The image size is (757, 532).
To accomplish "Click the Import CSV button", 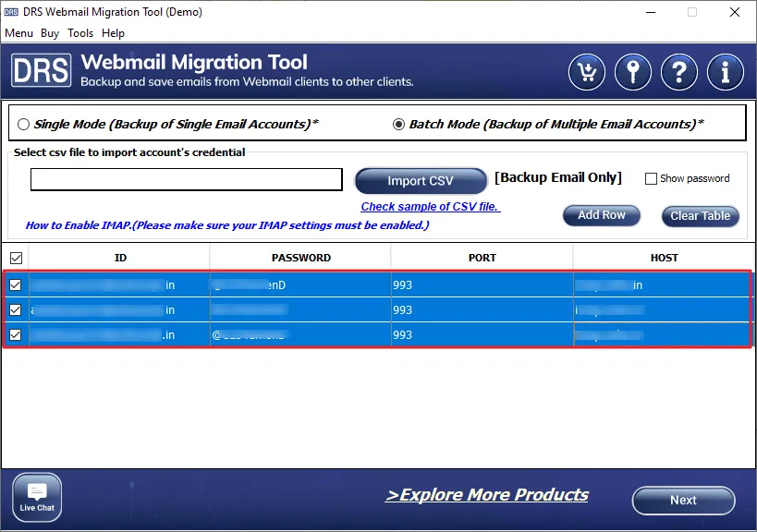I will click(x=421, y=181).
